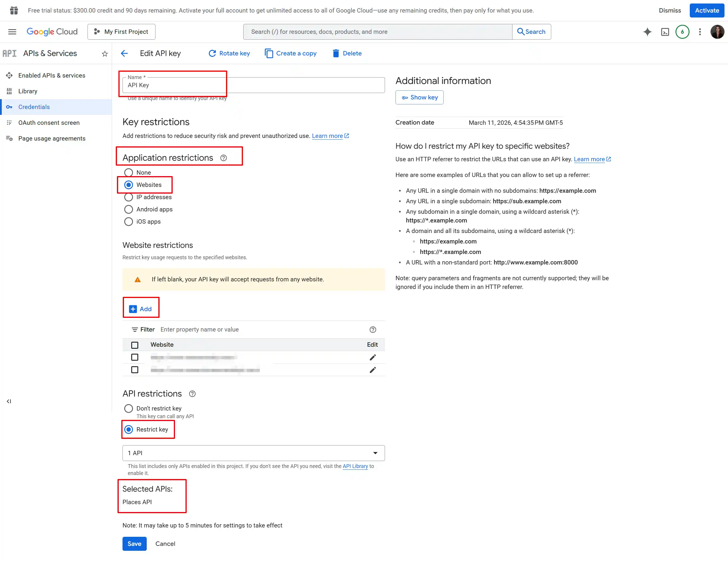Dismiss the free trial banner

(670, 10)
